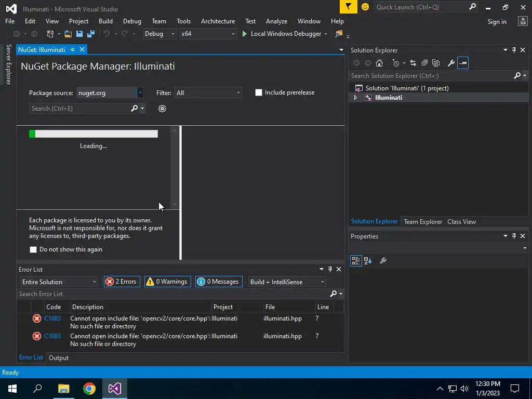Click the yellow notifications filter flag icon

coord(348,7)
